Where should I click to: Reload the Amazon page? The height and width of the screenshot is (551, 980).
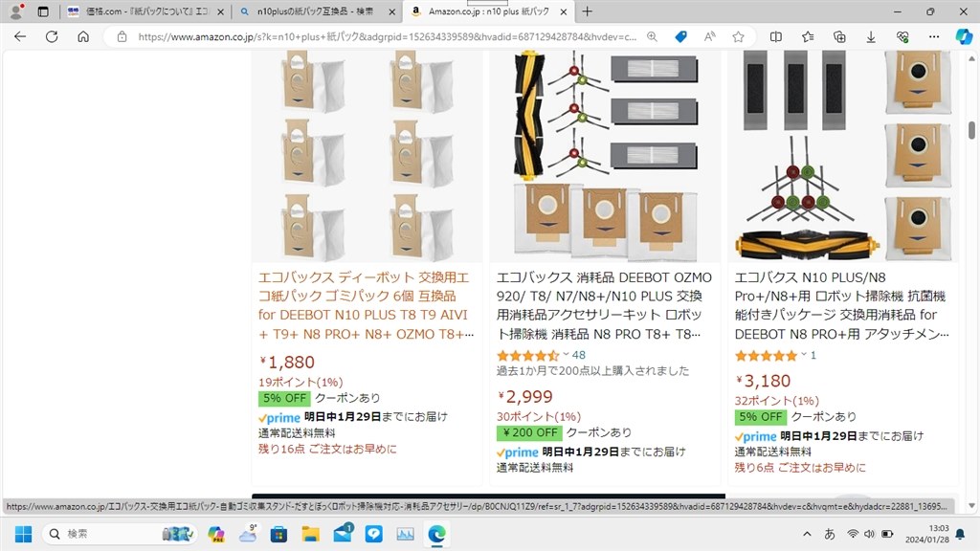[52, 37]
